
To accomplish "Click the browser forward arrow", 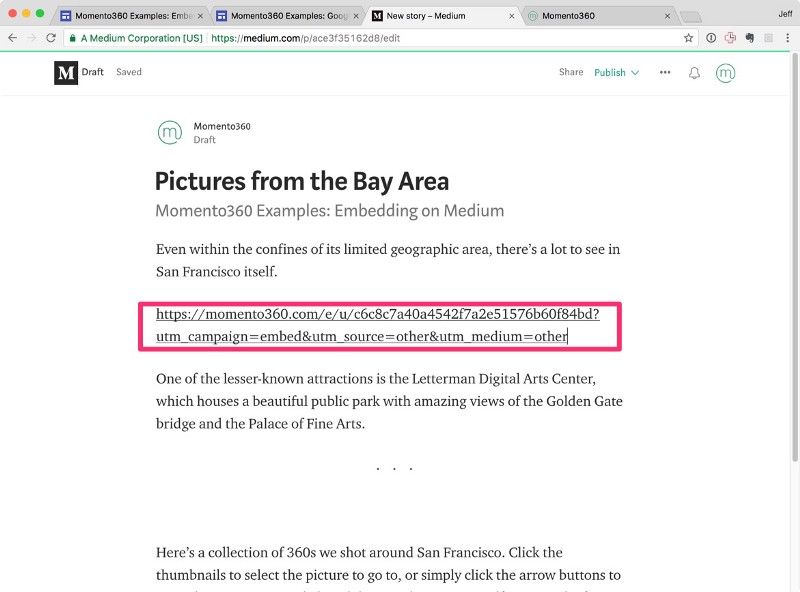I will coord(32,38).
